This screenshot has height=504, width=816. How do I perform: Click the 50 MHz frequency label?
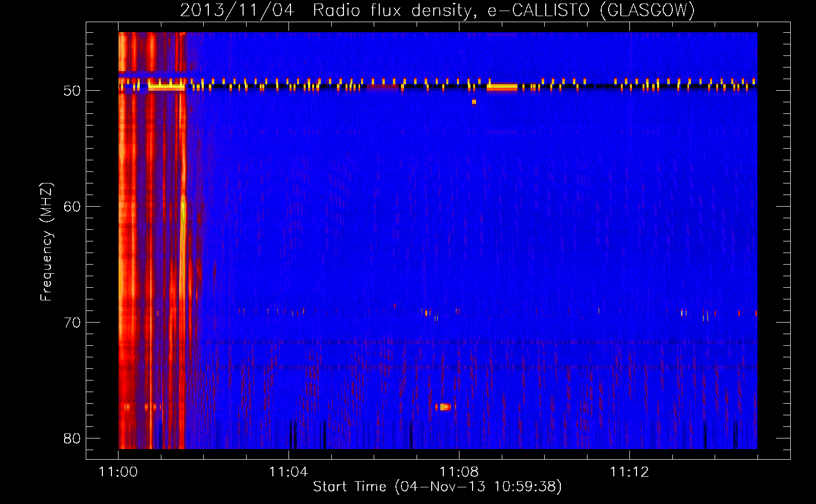pyautogui.click(x=72, y=91)
